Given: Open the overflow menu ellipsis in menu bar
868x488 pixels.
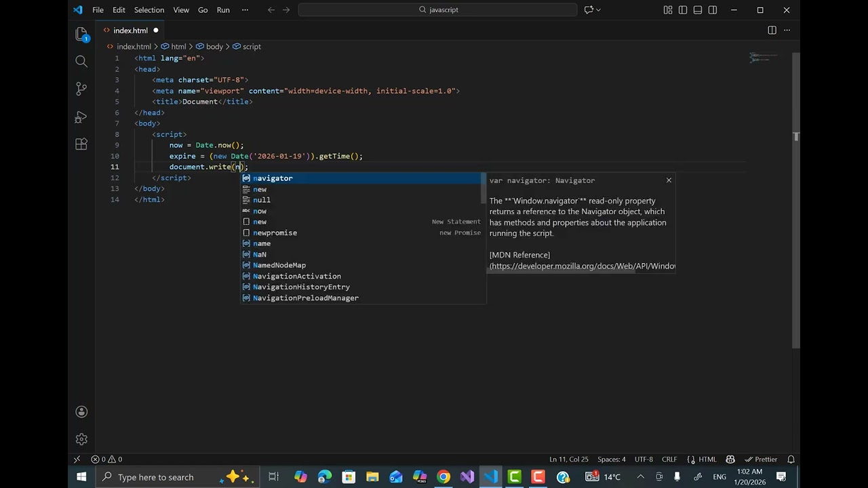Looking at the screenshot, I should (x=245, y=10).
